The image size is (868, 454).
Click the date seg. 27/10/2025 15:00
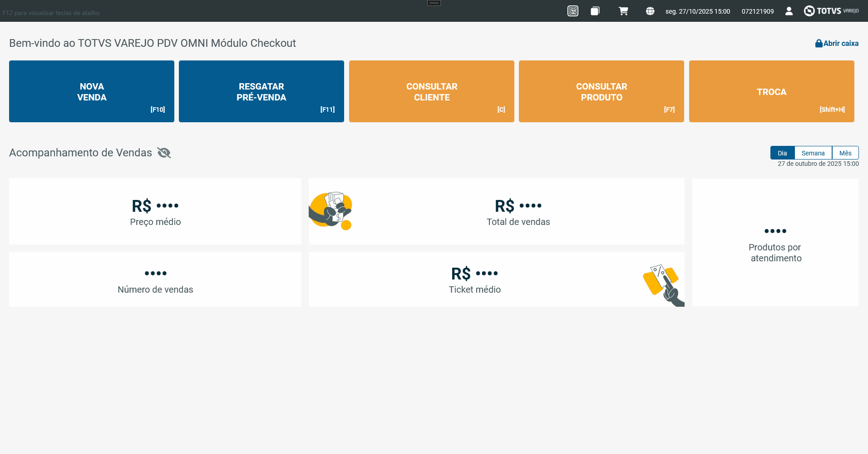click(x=698, y=11)
